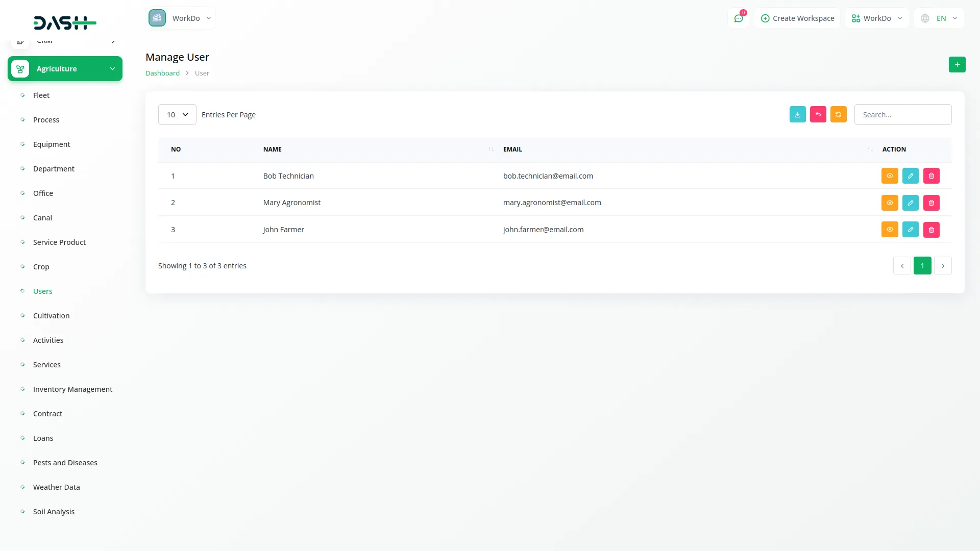View John Farmer with eye icon

[x=890, y=230]
